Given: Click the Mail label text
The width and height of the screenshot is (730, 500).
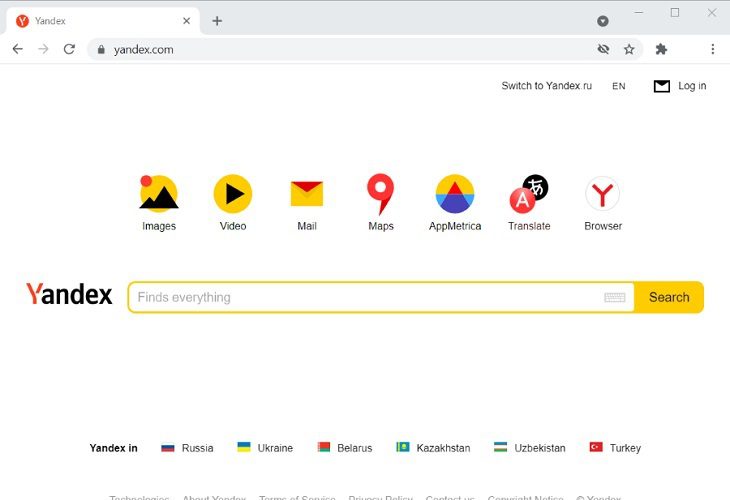Looking at the screenshot, I should pyautogui.click(x=307, y=226).
